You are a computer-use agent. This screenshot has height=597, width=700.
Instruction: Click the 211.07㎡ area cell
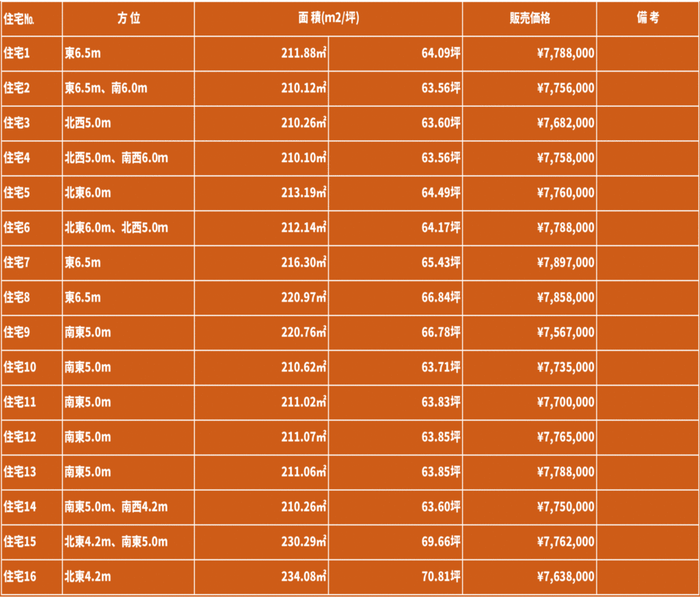click(262, 437)
